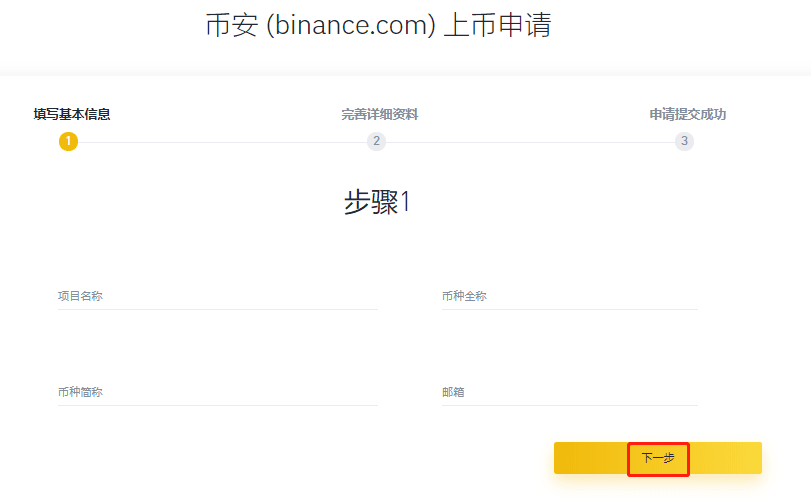Click into the 币种简称 field
This screenshot has height=501, width=811.
(x=218, y=392)
